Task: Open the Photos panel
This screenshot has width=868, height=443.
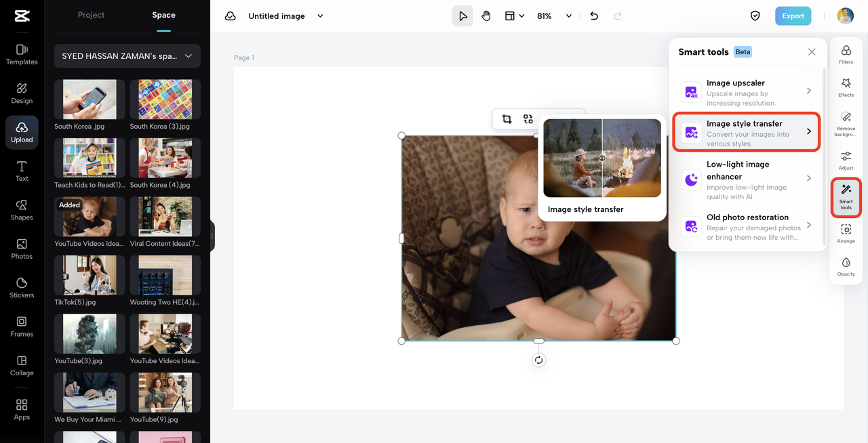Action: [22, 249]
